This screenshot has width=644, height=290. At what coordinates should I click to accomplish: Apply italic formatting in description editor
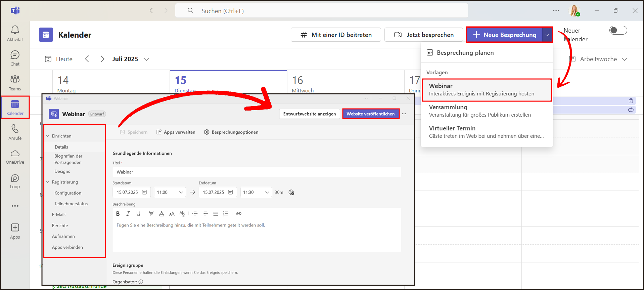pos(128,214)
